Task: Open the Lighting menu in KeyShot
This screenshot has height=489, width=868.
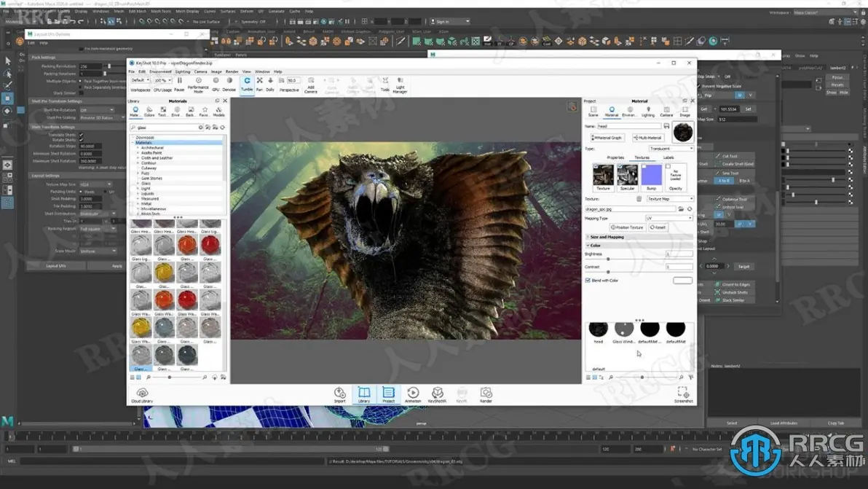Action: [183, 71]
